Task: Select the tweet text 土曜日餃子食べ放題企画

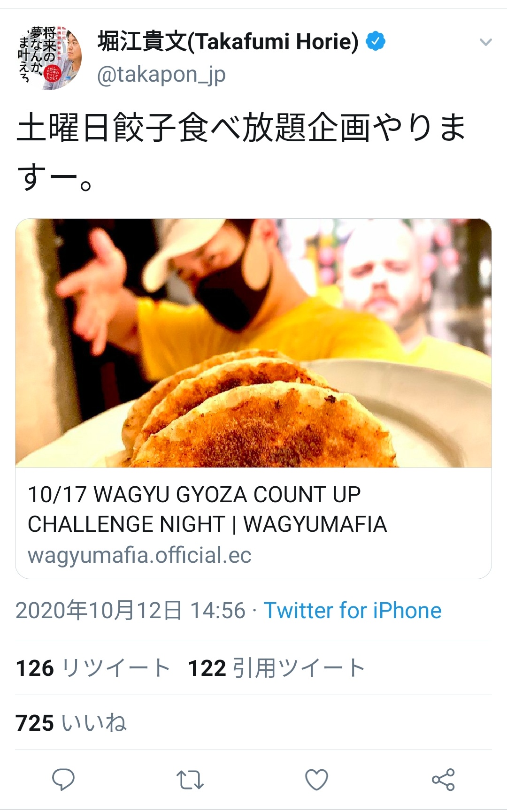Action: pos(193,128)
